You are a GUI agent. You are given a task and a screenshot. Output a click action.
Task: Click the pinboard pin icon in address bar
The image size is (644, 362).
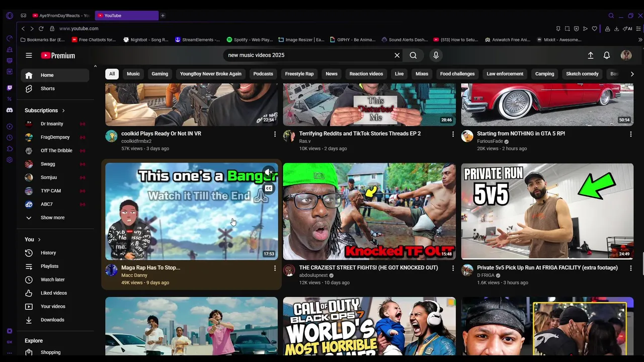tap(558, 29)
